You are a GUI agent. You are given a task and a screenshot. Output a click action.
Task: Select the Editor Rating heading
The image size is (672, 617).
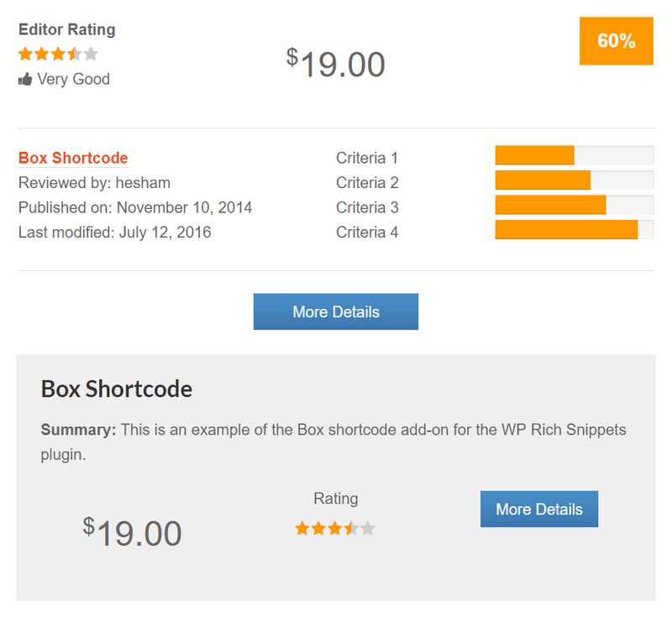(x=67, y=29)
